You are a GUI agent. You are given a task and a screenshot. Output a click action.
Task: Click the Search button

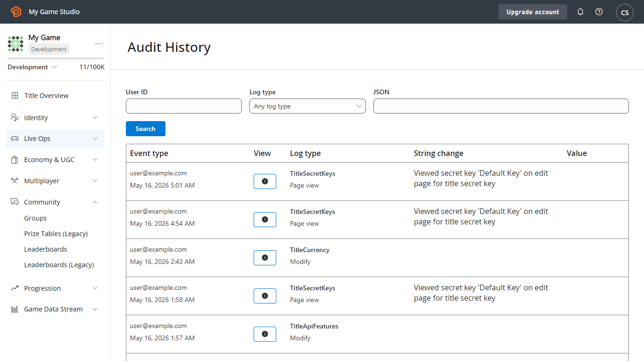coord(146,129)
